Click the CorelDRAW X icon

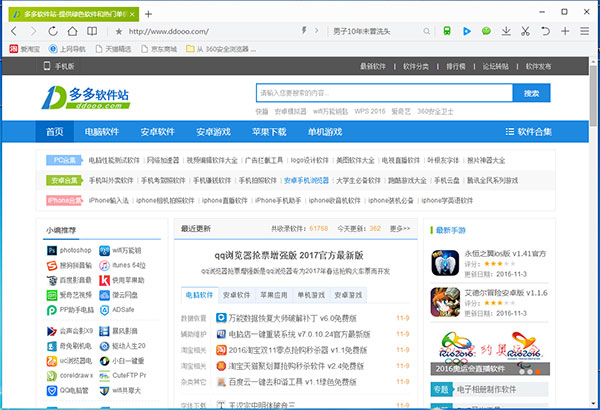click(x=52, y=376)
